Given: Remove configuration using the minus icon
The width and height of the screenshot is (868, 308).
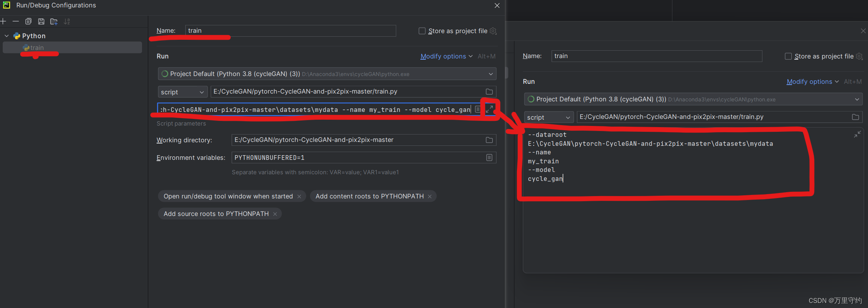Looking at the screenshot, I should tap(16, 21).
